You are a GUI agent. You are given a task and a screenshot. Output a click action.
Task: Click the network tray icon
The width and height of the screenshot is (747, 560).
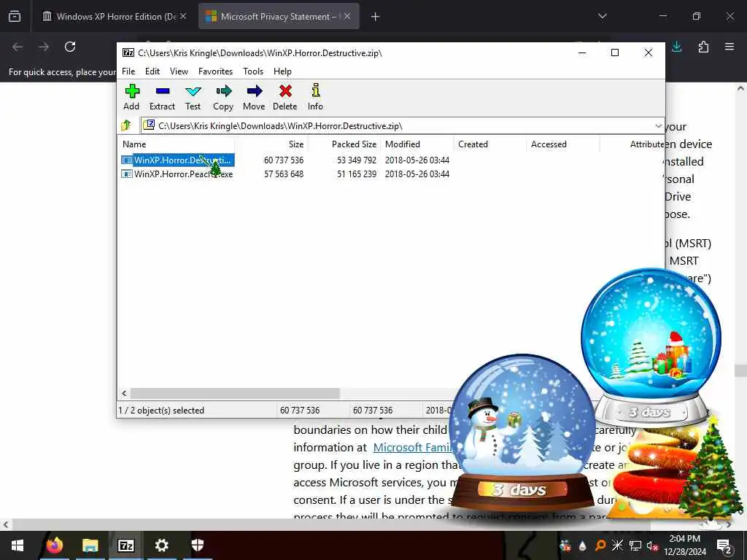tap(635, 545)
